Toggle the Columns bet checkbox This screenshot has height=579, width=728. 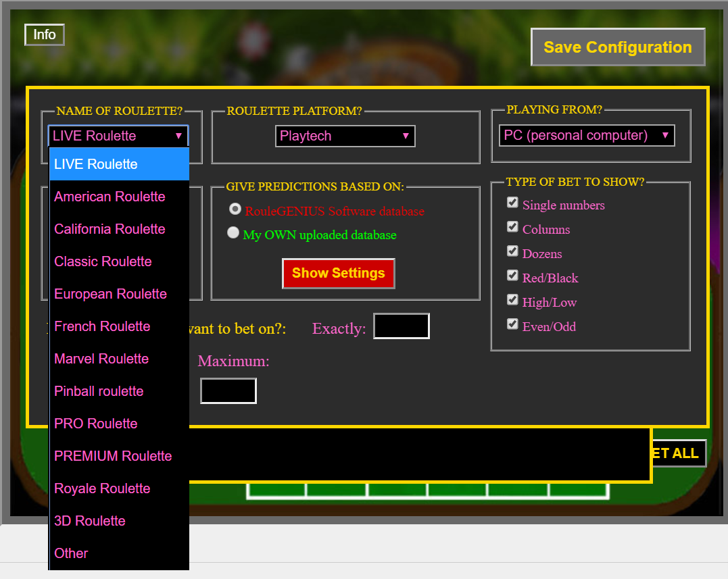512,227
